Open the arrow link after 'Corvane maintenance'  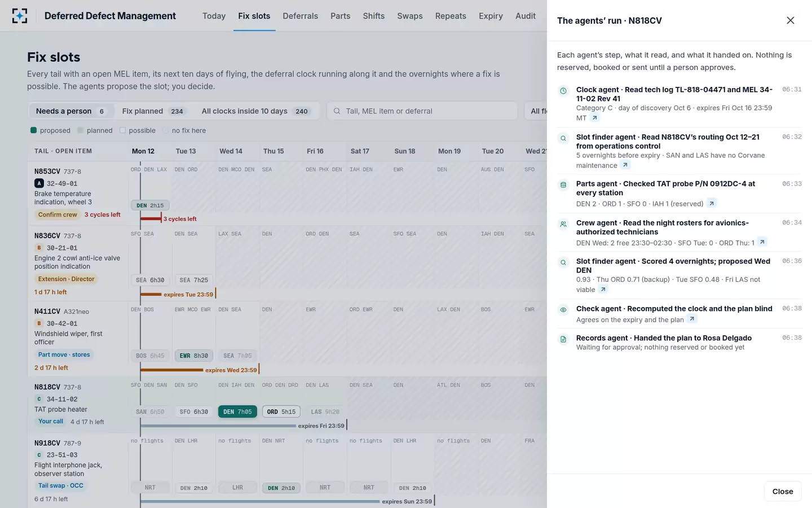click(x=625, y=165)
